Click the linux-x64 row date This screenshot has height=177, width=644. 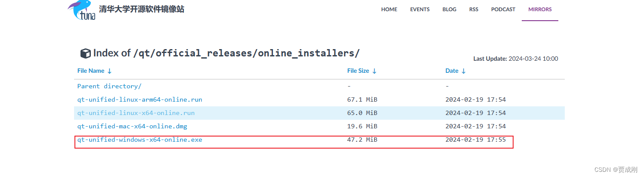[476, 113]
